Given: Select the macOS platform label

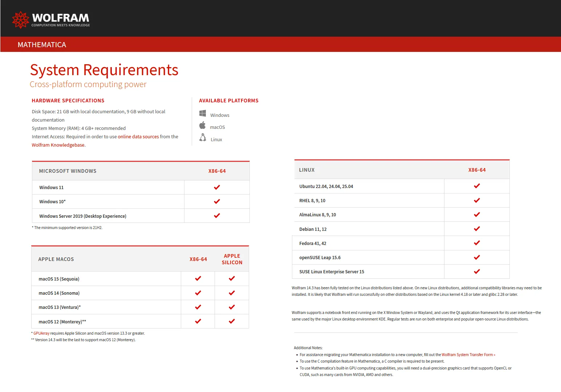Looking at the screenshot, I should [218, 127].
